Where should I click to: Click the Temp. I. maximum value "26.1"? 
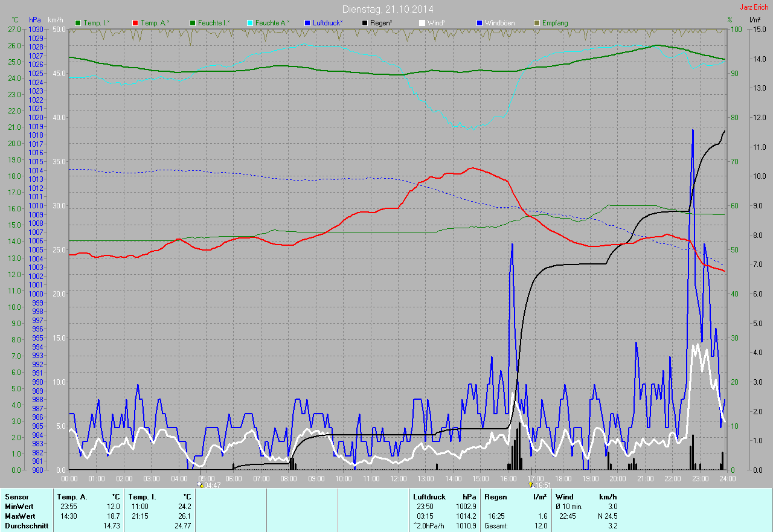tap(184, 516)
